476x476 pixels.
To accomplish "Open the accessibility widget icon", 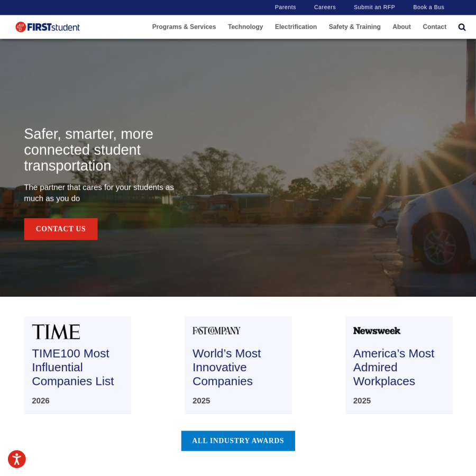I will pos(17,459).
